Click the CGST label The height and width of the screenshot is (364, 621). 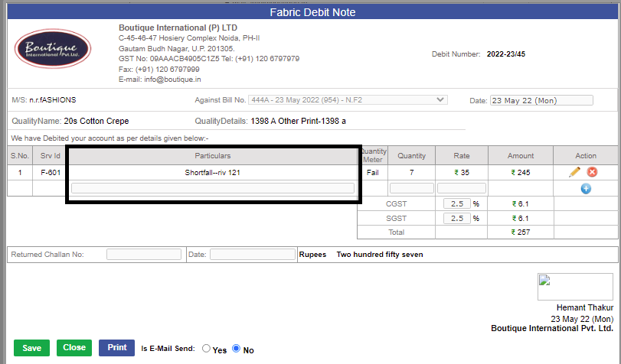coord(396,203)
